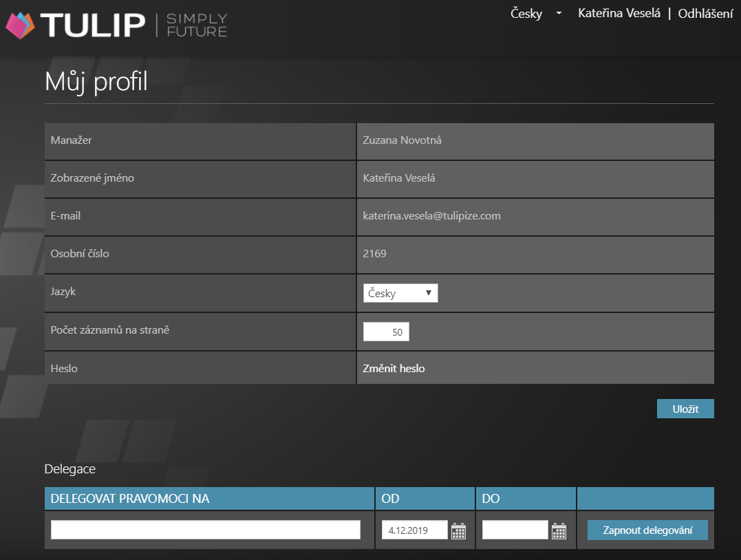Click the TULIP logo icon

(21, 25)
